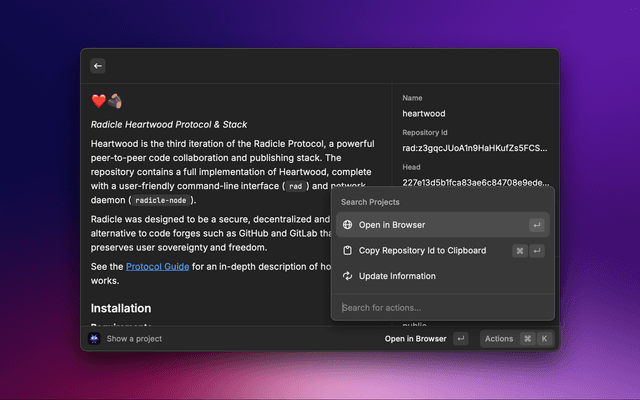Toggle the Actions panel button
640x400 pixels.
pyautogui.click(x=498, y=339)
